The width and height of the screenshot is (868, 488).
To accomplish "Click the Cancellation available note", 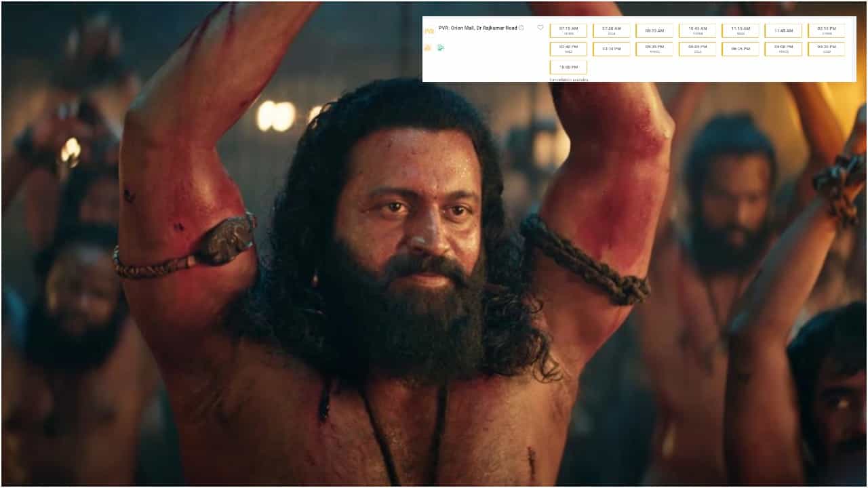I will [x=569, y=80].
